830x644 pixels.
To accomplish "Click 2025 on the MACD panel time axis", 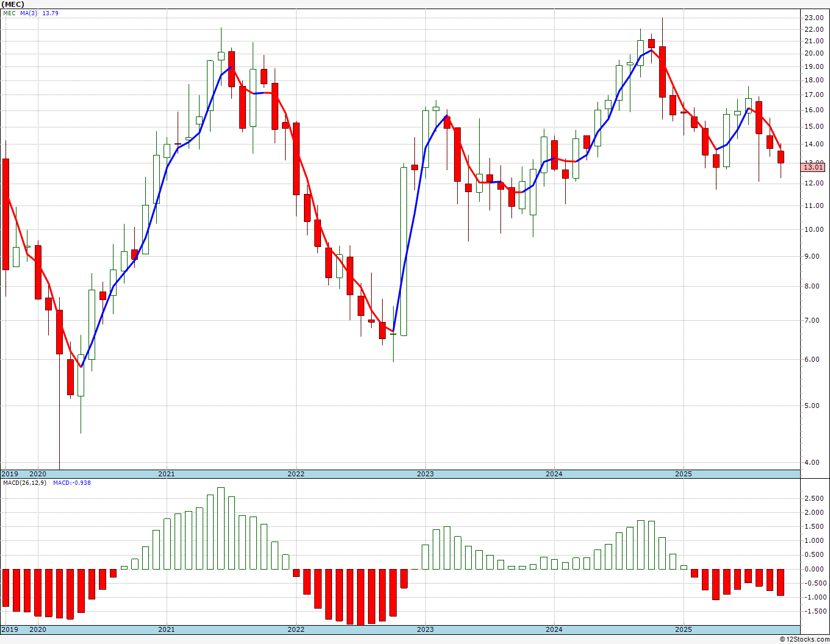I will point(684,629).
